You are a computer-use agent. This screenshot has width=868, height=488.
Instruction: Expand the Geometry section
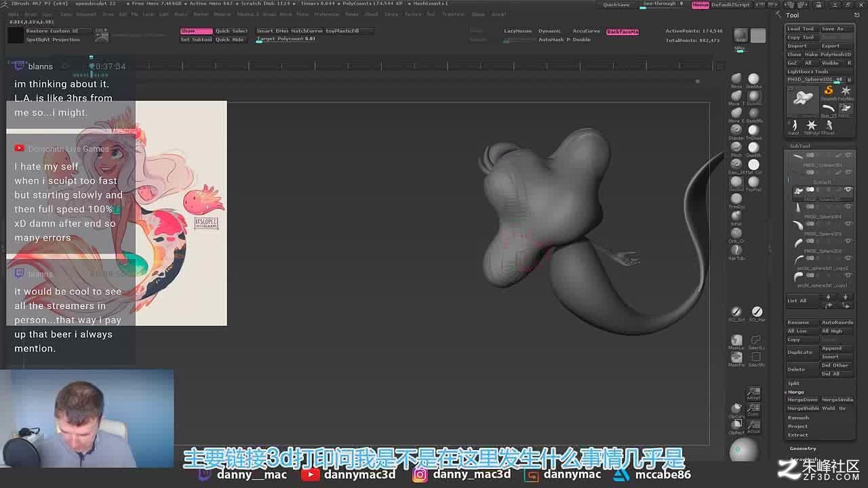click(803, 448)
